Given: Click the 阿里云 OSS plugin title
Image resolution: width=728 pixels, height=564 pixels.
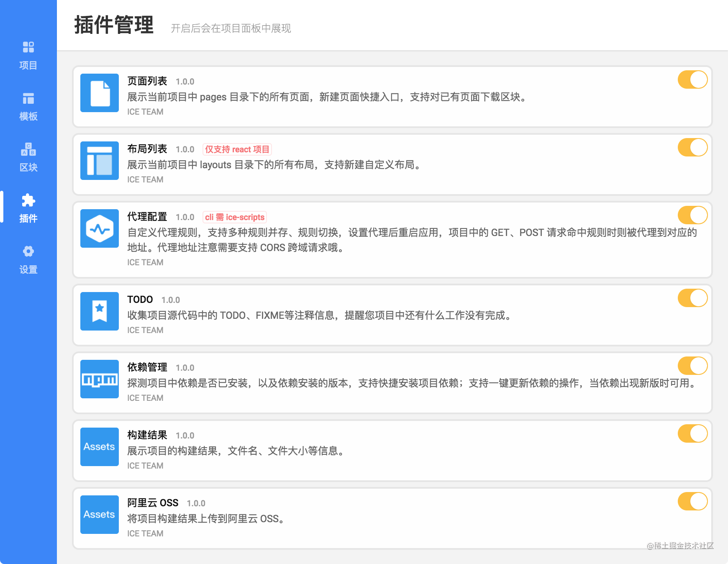Looking at the screenshot, I should pos(153,502).
